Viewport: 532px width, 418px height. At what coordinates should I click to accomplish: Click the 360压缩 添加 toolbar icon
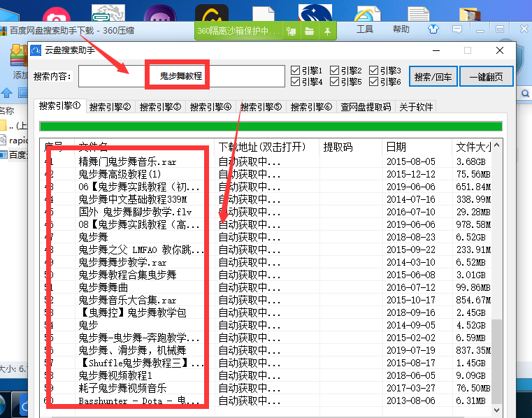[18, 57]
